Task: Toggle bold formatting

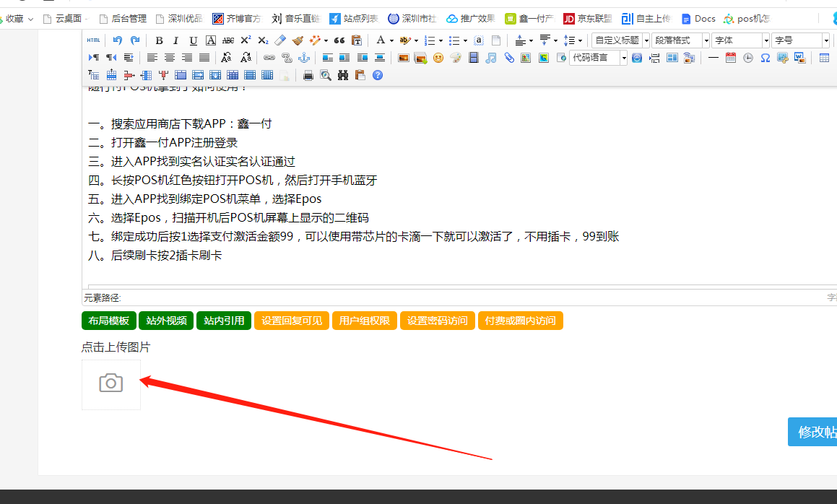Action: 158,40
